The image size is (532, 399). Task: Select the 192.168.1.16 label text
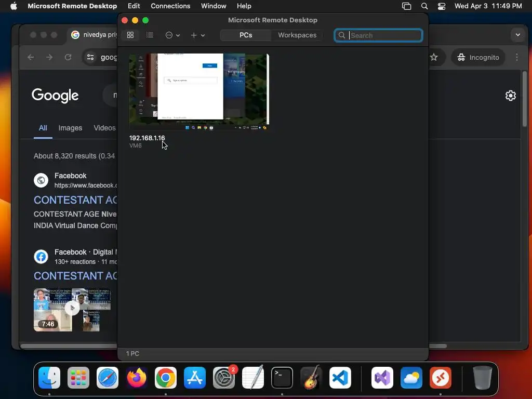click(147, 138)
